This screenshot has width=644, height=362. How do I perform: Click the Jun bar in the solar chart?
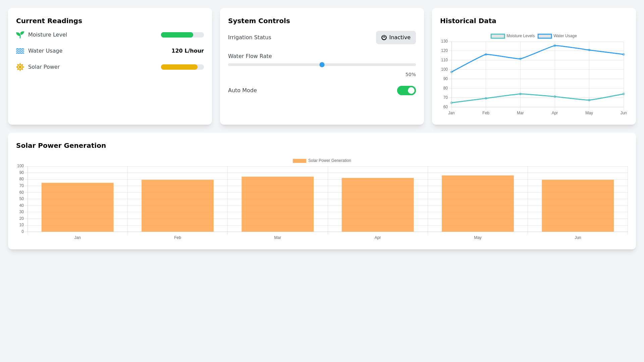[x=578, y=205]
